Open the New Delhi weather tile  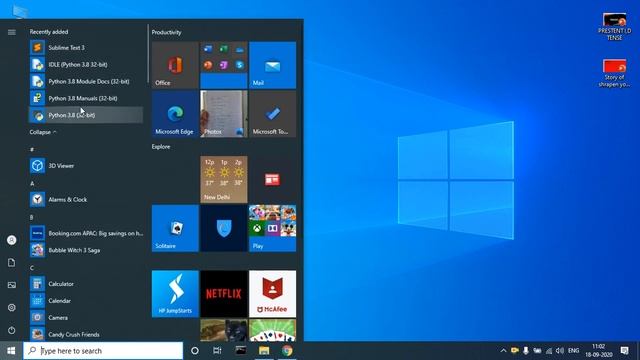click(x=224, y=180)
